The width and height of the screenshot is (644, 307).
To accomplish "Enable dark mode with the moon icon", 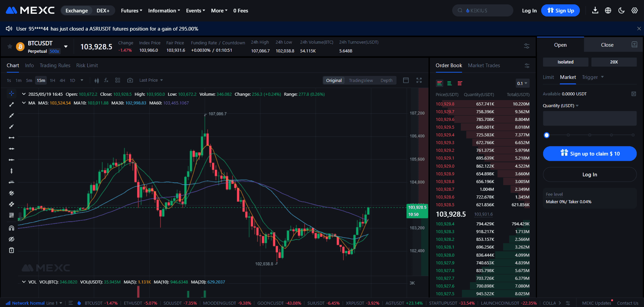I will [621, 10].
